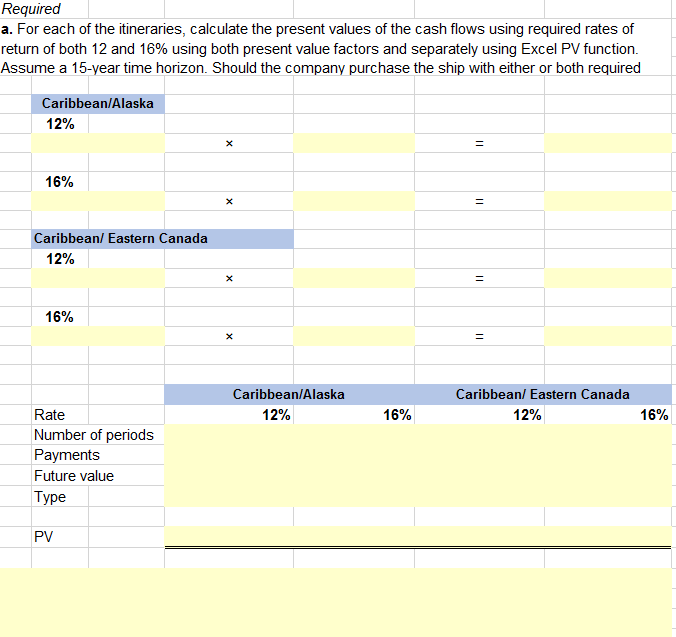Click the large yellow answer box below PV row
This screenshot has height=637, width=676.
point(336,603)
